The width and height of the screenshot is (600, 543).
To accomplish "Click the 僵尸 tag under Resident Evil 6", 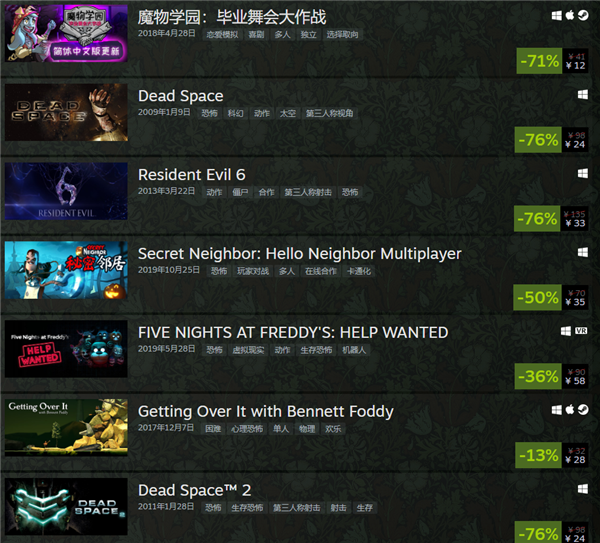I will 240,192.
